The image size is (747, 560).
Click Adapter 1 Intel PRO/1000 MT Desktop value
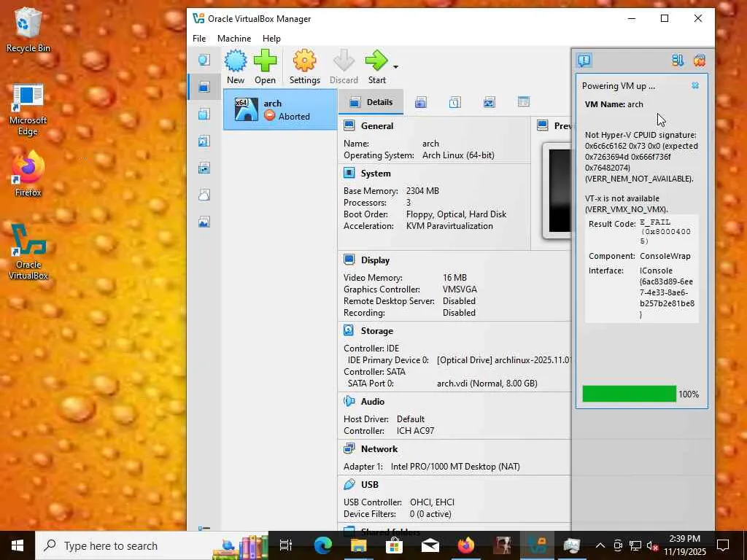click(x=455, y=467)
